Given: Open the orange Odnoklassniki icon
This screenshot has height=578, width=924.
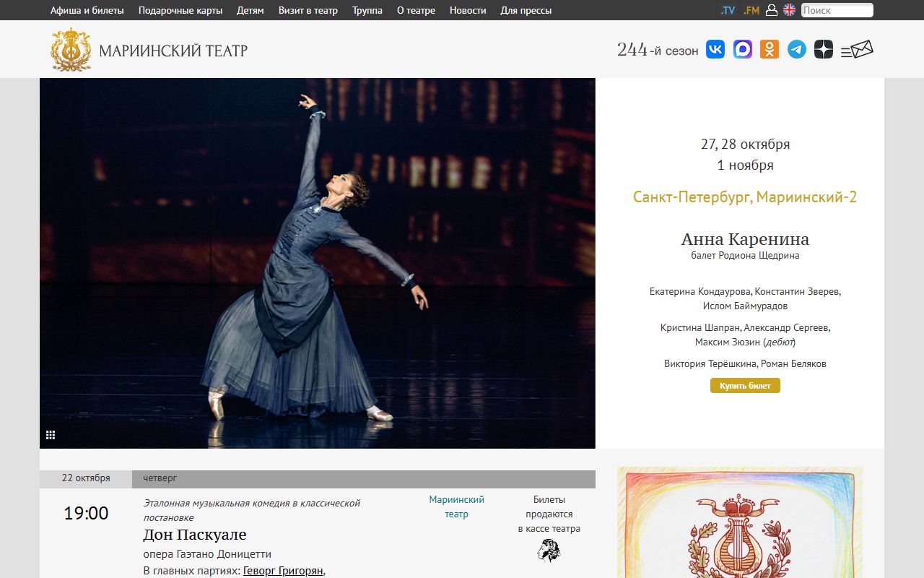Looking at the screenshot, I should pos(770,49).
